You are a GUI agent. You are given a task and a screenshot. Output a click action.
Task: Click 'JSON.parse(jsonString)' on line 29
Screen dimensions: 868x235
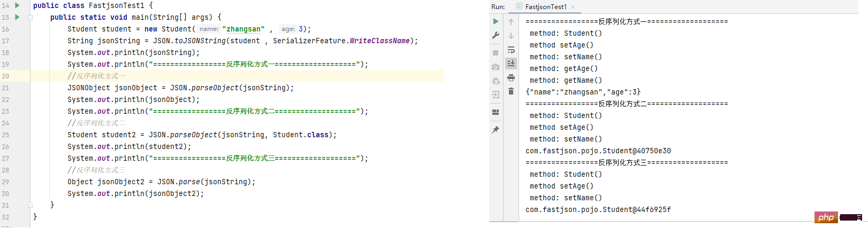(x=204, y=182)
